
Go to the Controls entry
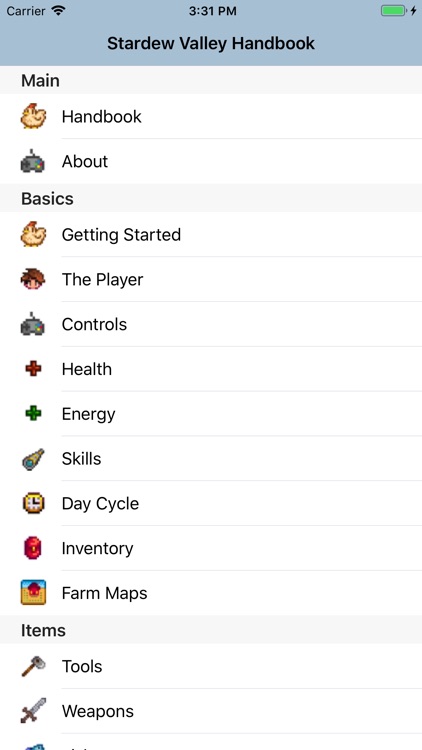pos(211,324)
